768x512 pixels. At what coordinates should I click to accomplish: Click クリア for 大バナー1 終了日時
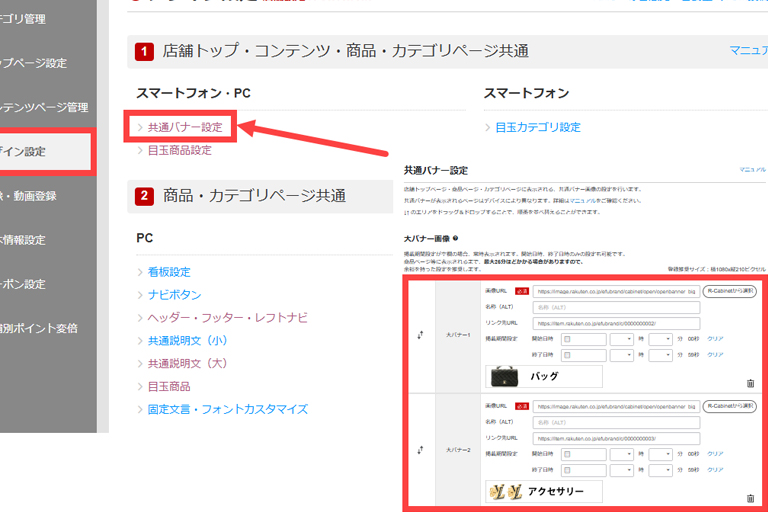tap(715, 355)
